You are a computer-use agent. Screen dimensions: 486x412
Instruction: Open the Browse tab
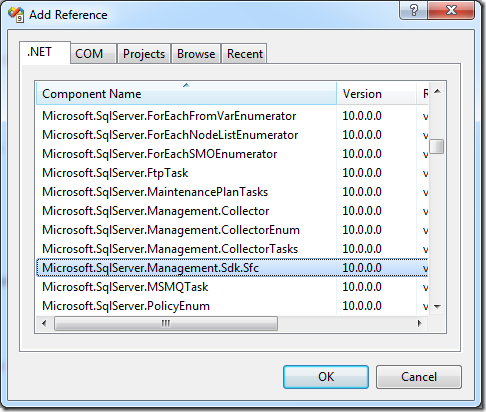click(x=196, y=53)
